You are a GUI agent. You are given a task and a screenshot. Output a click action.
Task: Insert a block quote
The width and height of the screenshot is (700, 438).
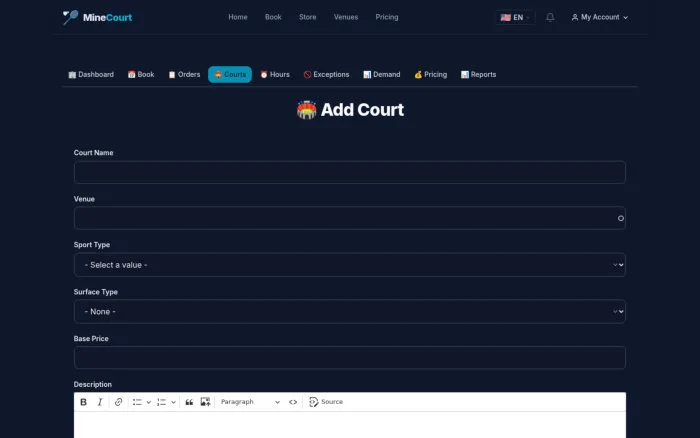click(x=189, y=402)
